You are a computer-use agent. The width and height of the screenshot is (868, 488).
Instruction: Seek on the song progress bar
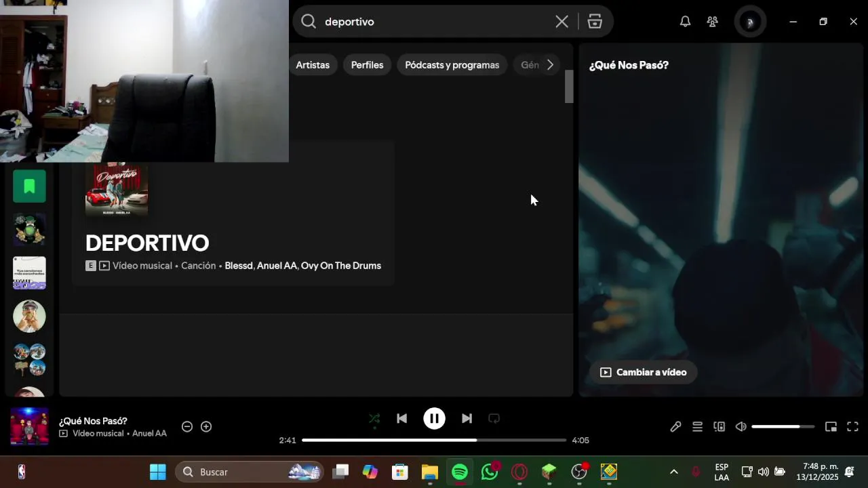pyautogui.click(x=434, y=440)
